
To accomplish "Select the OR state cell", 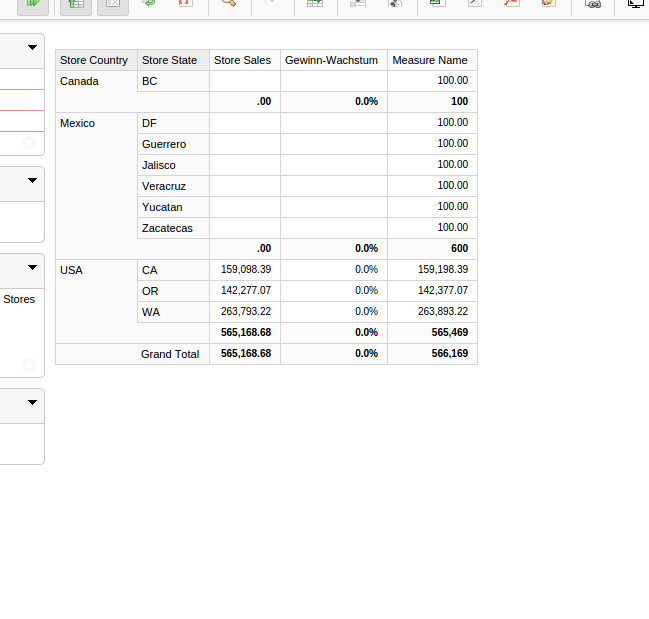I will [x=173, y=291].
